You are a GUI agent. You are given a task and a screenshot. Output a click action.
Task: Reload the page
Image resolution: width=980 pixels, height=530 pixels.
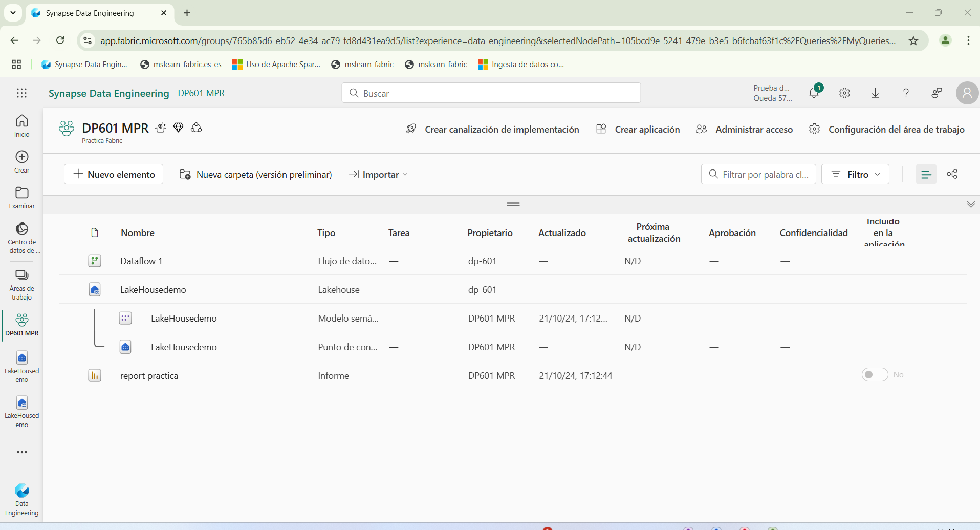tap(60, 40)
